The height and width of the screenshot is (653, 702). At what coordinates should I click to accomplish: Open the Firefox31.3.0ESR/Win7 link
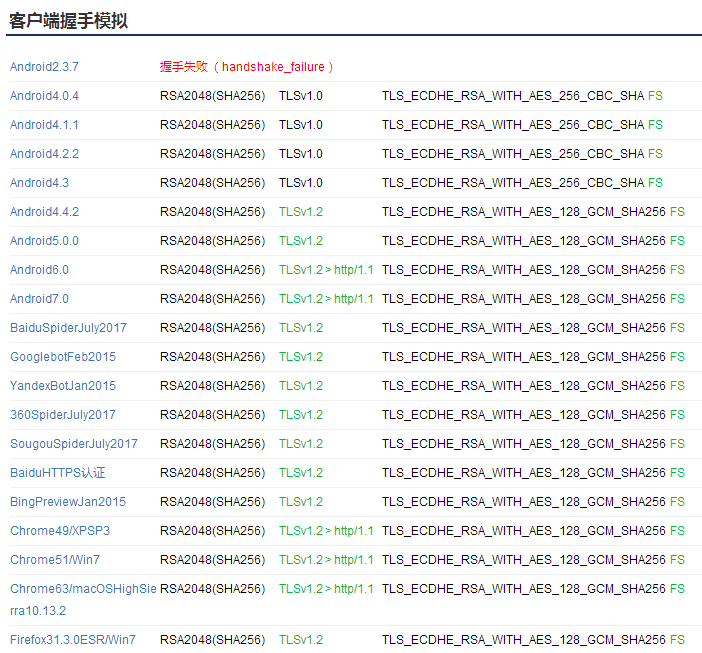pos(73,640)
